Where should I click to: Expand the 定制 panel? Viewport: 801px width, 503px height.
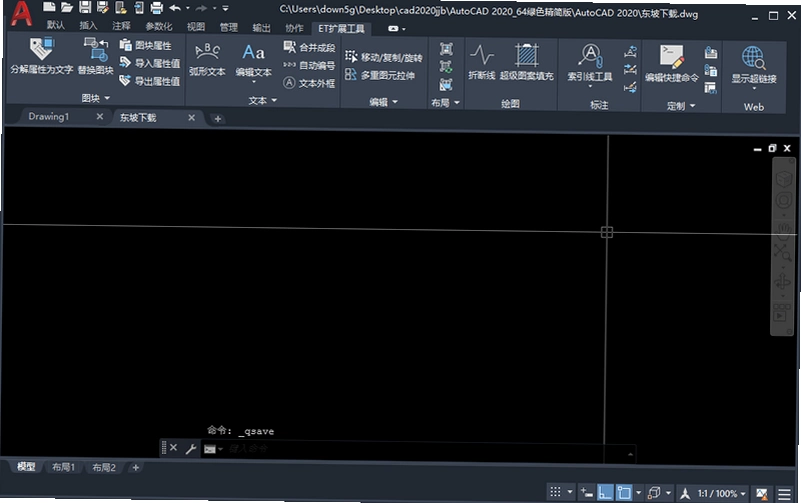pyautogui.click(x=681, y=106)
